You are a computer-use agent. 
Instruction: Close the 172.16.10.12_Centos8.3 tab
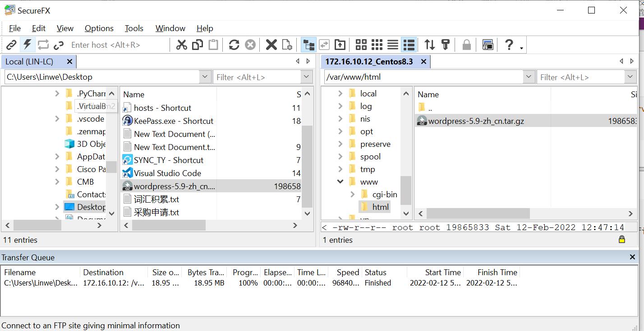click(x=423, y=61)
